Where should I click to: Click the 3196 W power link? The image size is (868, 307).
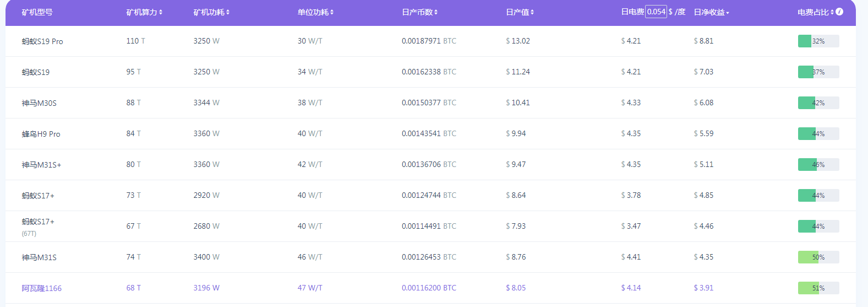click(206, 288)
